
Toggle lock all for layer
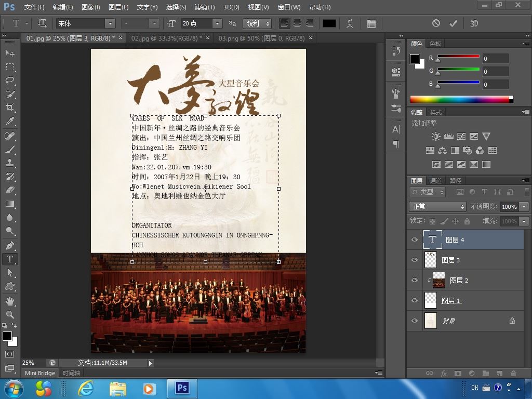(467, 221)
